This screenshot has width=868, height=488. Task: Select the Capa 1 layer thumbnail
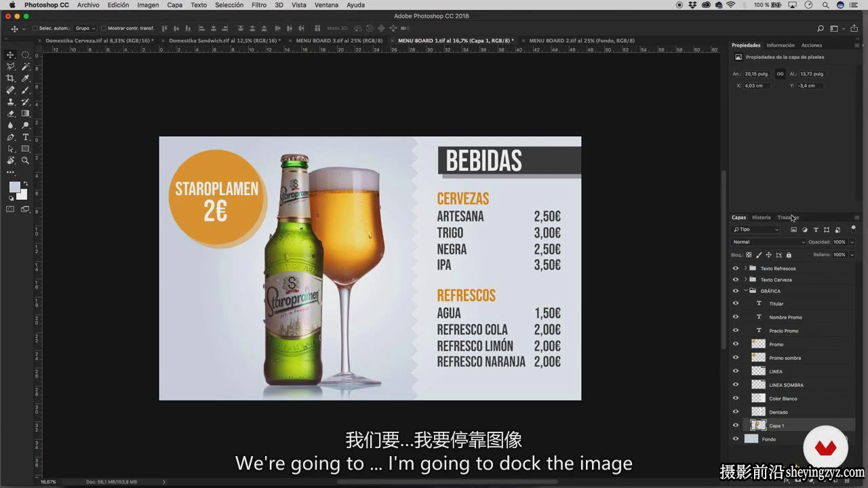[758, 426]
